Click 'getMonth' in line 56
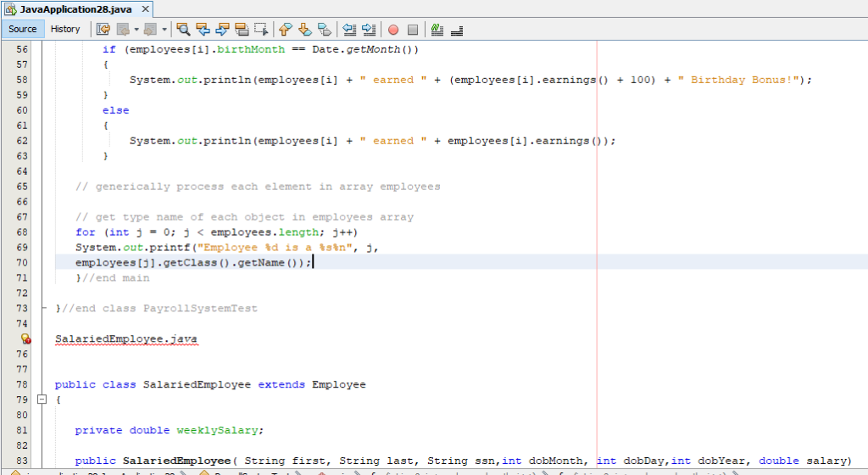The image size is (868, 475). [373, 49]
